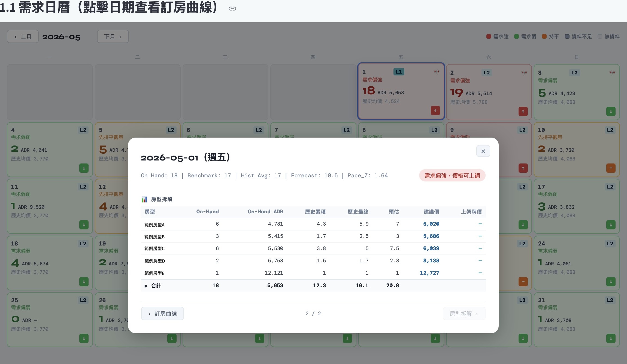Viewport: 627px width, 364px height.
Task: Click the 需求強 red legend swatch
Action: pos(489,36)
